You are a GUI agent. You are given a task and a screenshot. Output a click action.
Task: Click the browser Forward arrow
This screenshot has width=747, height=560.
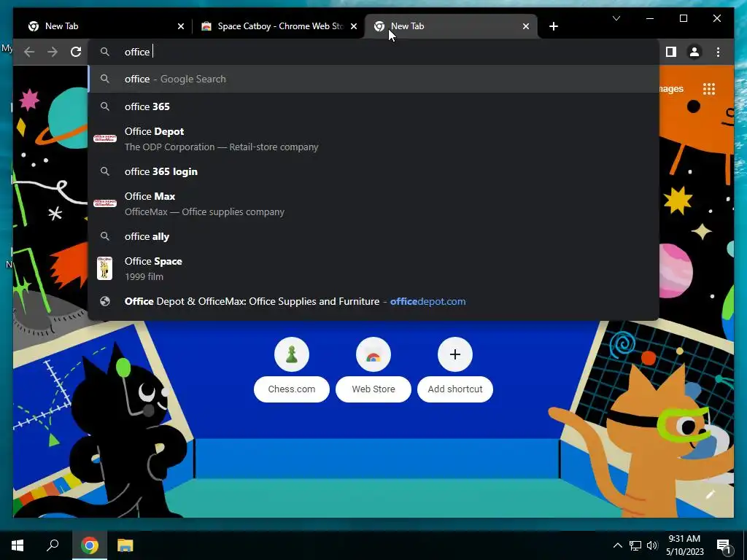coord(53,52)
